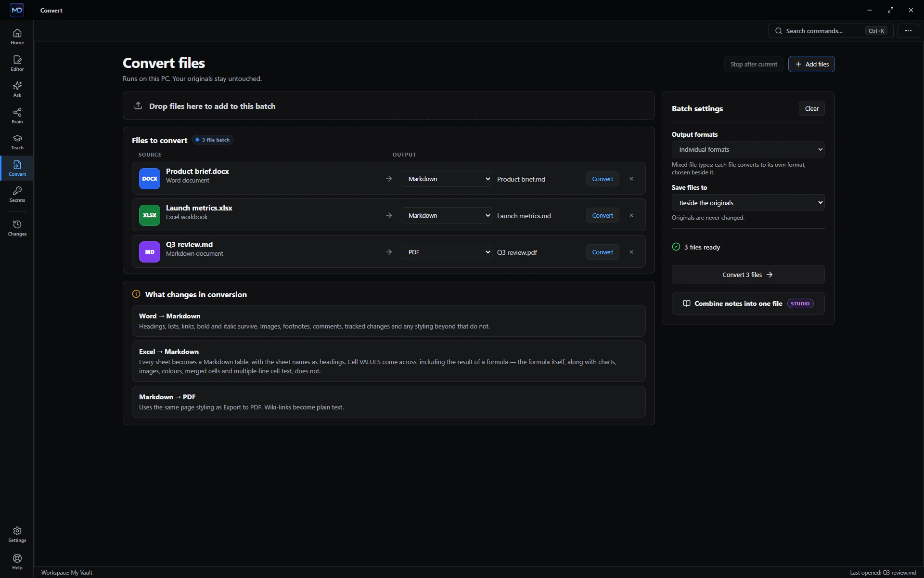Click the 3 file batch badge
Viewport: 924px width, 578px height.
(x=213, y=140)
